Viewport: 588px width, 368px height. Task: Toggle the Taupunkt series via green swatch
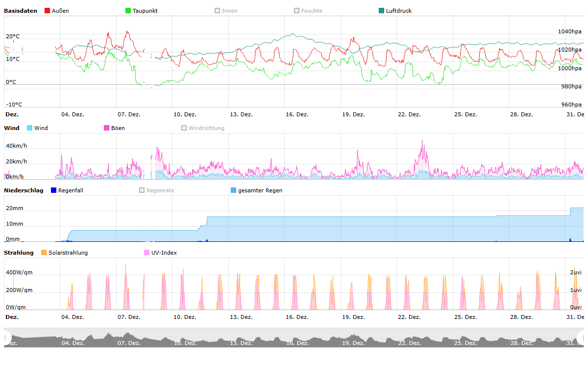point(128,11)
